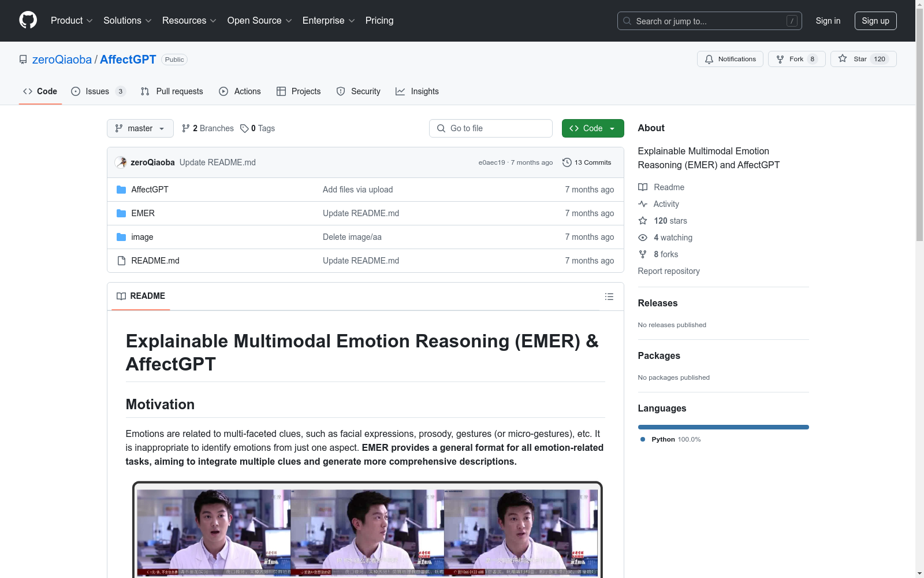The width and height of the screenshot is (924, 578).
Task: Expand the Enterprise menu
Action: [329, 20]
